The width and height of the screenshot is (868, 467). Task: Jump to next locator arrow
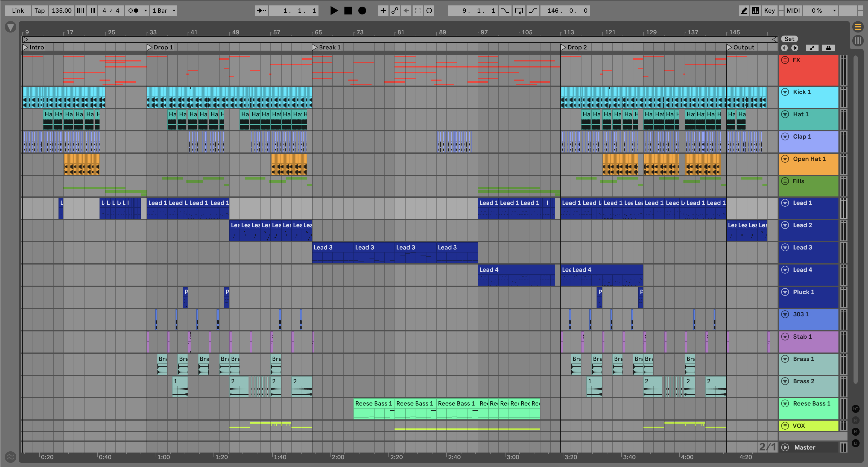click(x=794, y=48)
